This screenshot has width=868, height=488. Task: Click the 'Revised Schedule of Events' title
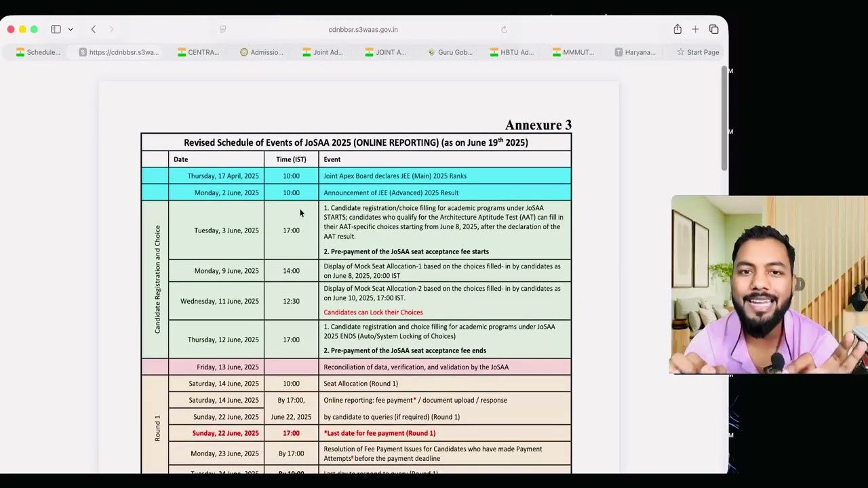tap(355, 142)
